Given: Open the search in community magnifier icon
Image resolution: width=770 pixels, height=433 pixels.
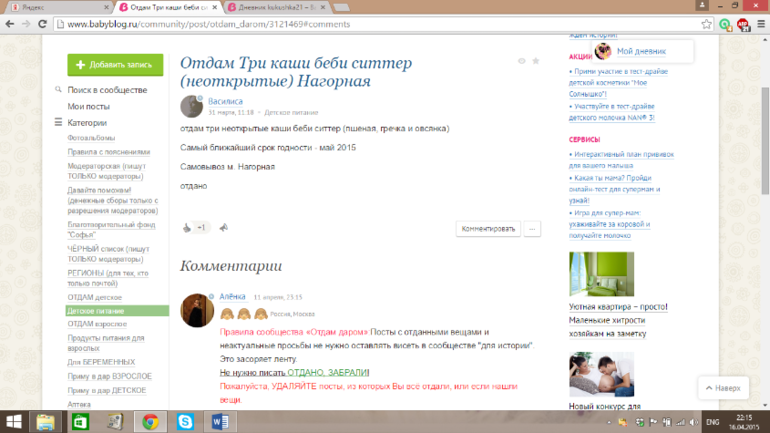Looking at the screenshot, I should coord(59,89).
